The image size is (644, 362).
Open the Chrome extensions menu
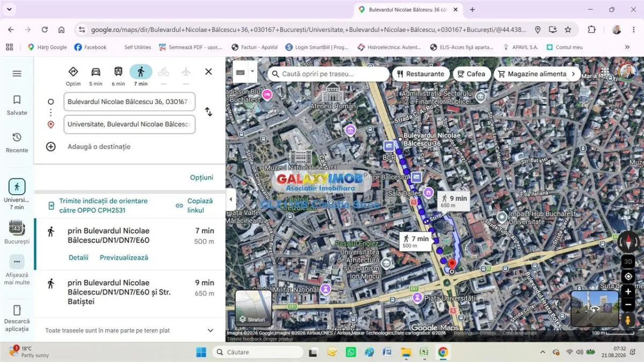pyautogui.click(x=591, y=29)
